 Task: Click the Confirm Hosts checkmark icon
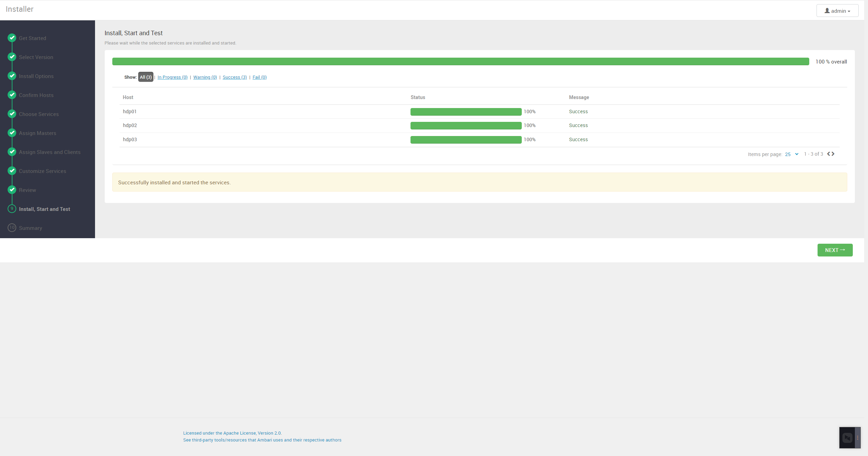point(12,95)
